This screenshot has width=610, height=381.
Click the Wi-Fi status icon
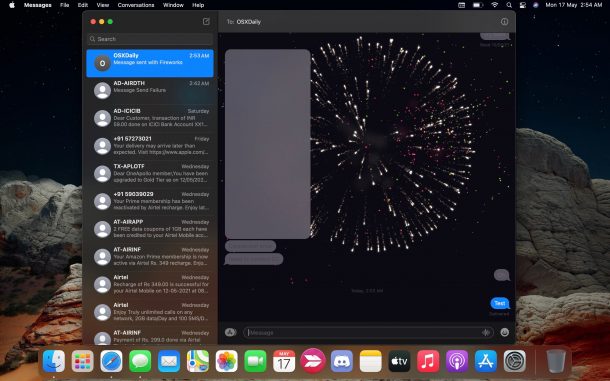click(x=494, y=5)
